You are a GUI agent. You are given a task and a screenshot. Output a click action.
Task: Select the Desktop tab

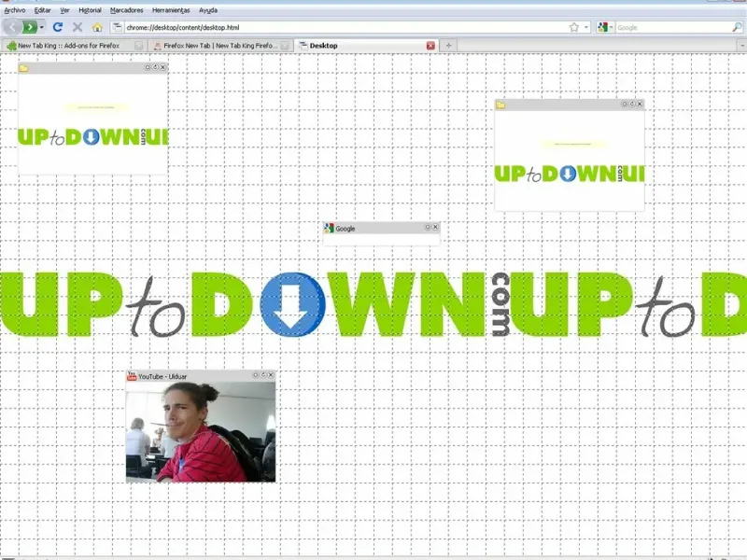(366, 46)
